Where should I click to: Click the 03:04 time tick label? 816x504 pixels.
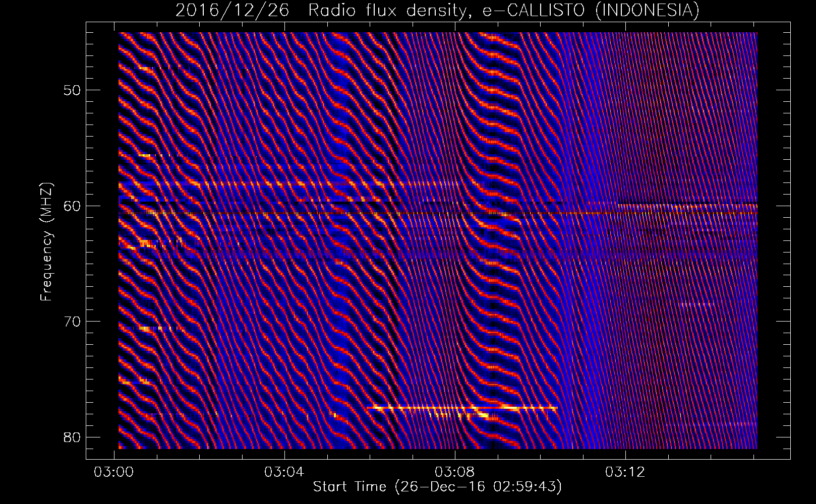tap(285, 472)
